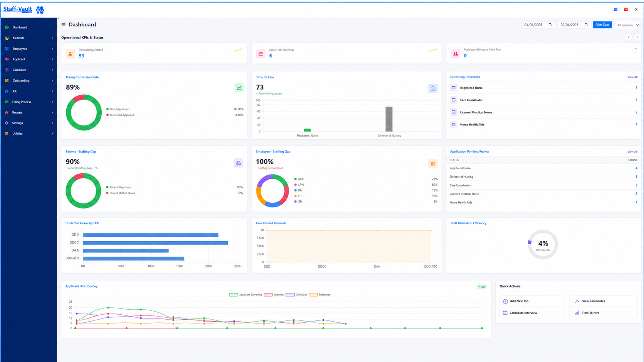Open the end date calendar picker icon
The width and height of the screenshot is (644, 362).
point(586,25)
